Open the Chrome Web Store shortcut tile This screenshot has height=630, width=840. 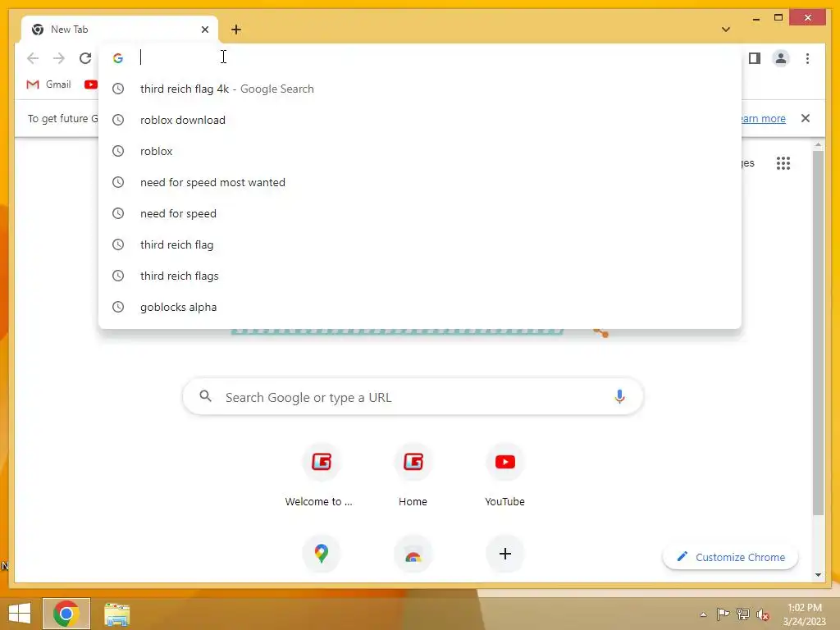point(413,554)
